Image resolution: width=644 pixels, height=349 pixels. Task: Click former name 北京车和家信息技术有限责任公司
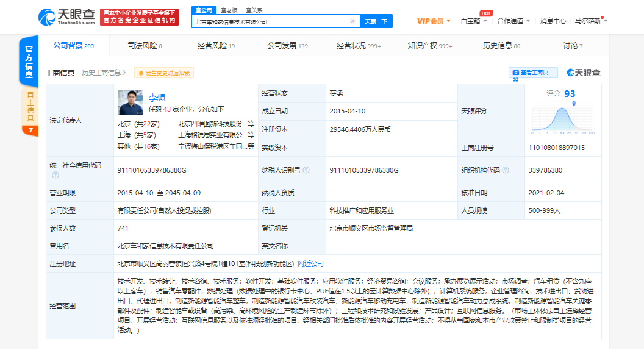(165, 246)
